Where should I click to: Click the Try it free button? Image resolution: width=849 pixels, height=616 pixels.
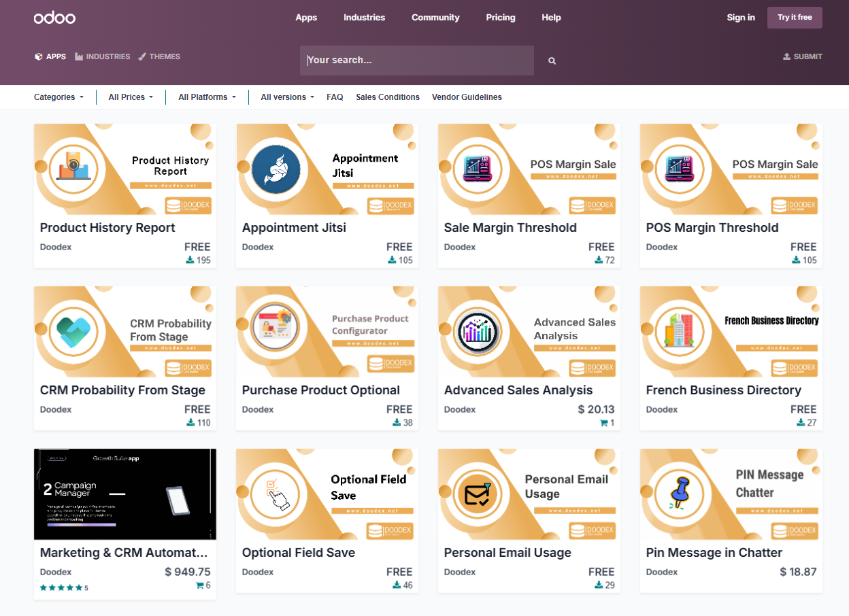[x=795, y=18]
